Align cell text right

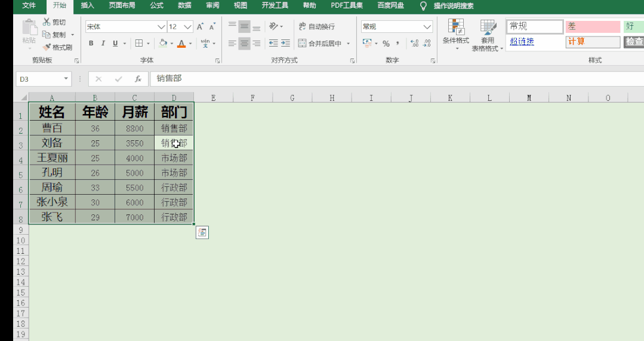coord(256,43)
